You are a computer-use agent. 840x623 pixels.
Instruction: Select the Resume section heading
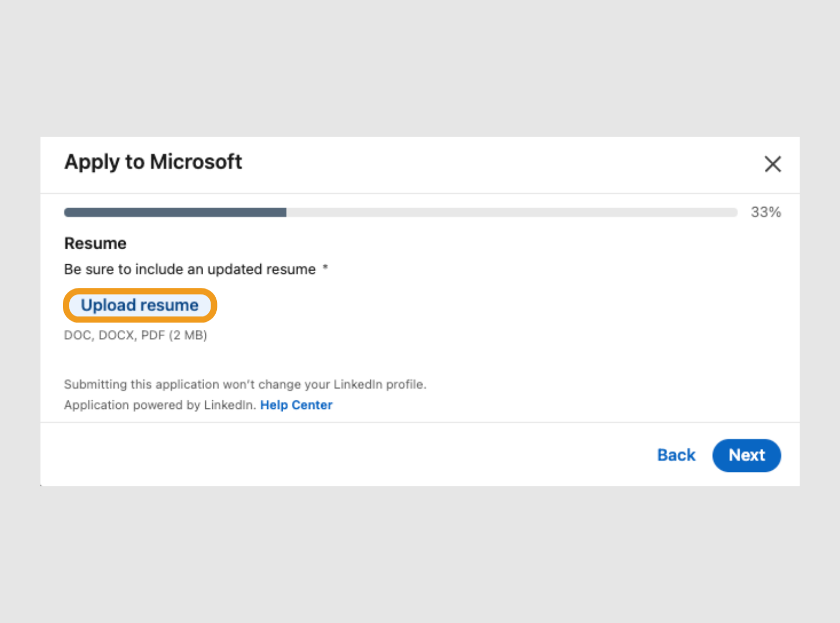pos(95,243)
